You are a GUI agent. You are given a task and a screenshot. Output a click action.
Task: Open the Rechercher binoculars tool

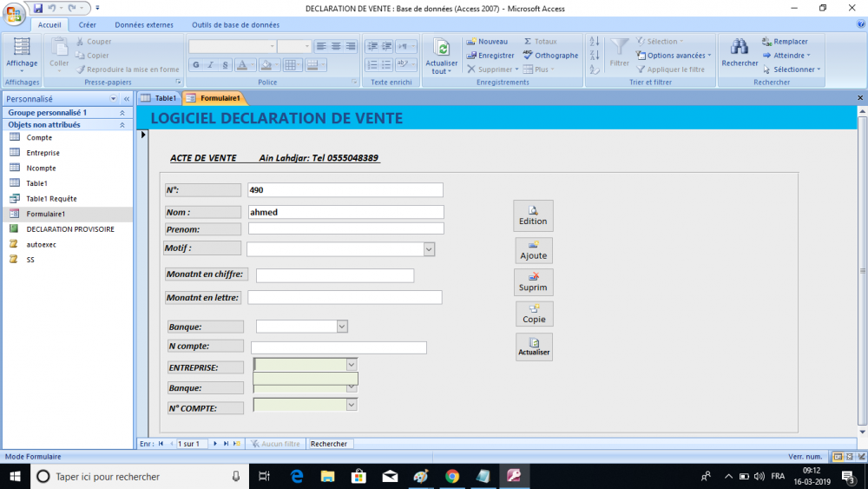pos(740,53)
